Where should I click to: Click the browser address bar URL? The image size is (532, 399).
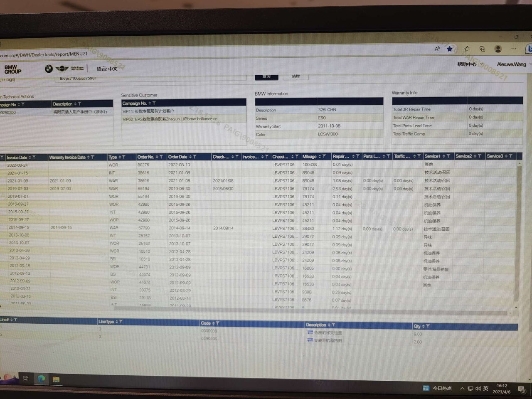(x=44, y=54)
